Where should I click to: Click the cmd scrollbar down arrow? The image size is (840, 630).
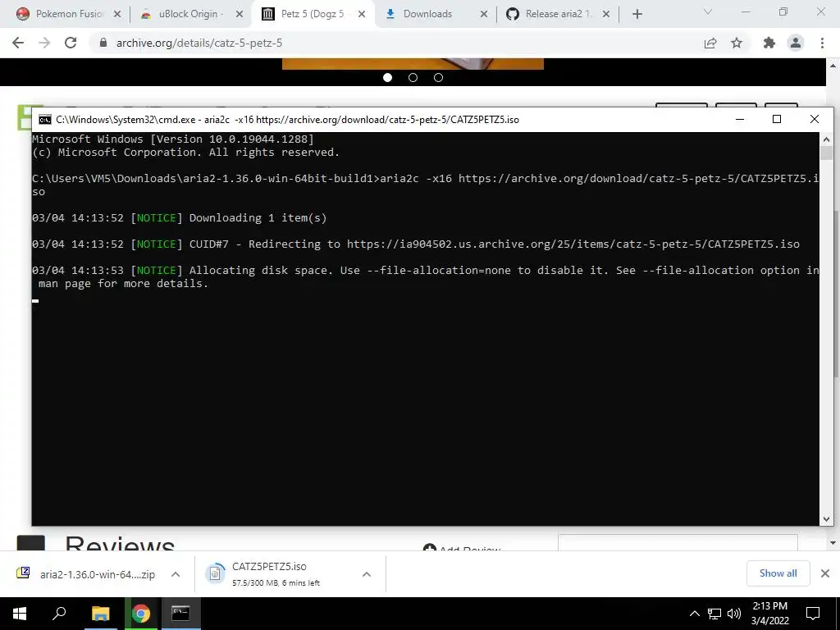[x=826, y=518]
